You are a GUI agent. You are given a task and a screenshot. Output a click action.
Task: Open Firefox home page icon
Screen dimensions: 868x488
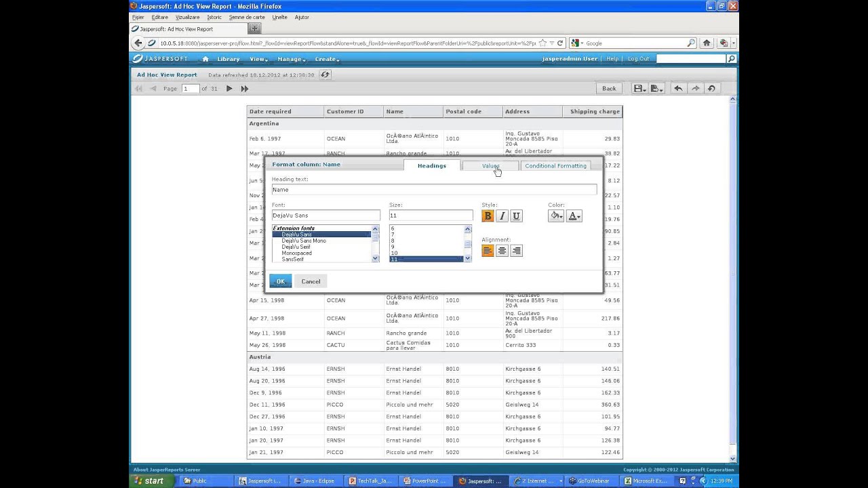(707, 43)
